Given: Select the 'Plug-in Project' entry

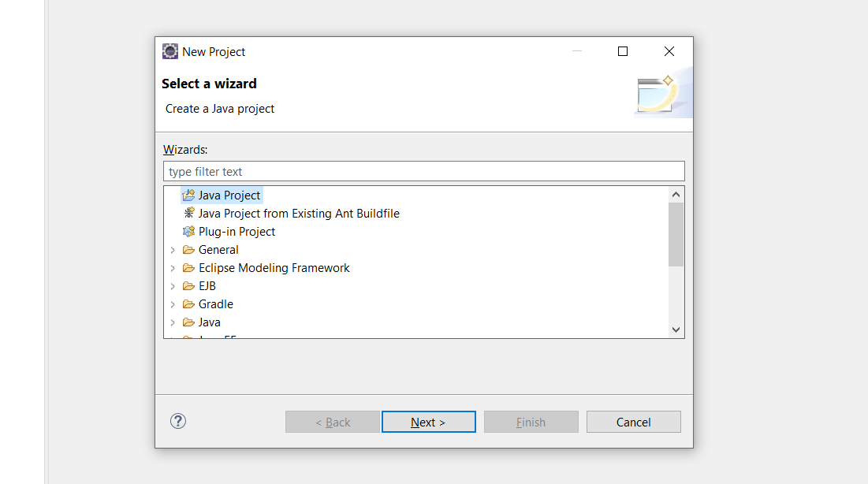Looking at the screenshot, I should coord(237,232).
